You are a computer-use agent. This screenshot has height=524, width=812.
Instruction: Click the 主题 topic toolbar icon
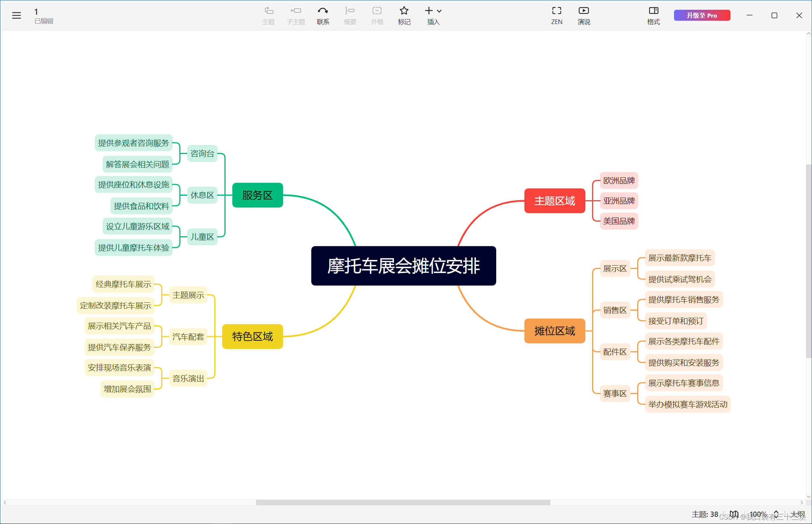(268, 16)
